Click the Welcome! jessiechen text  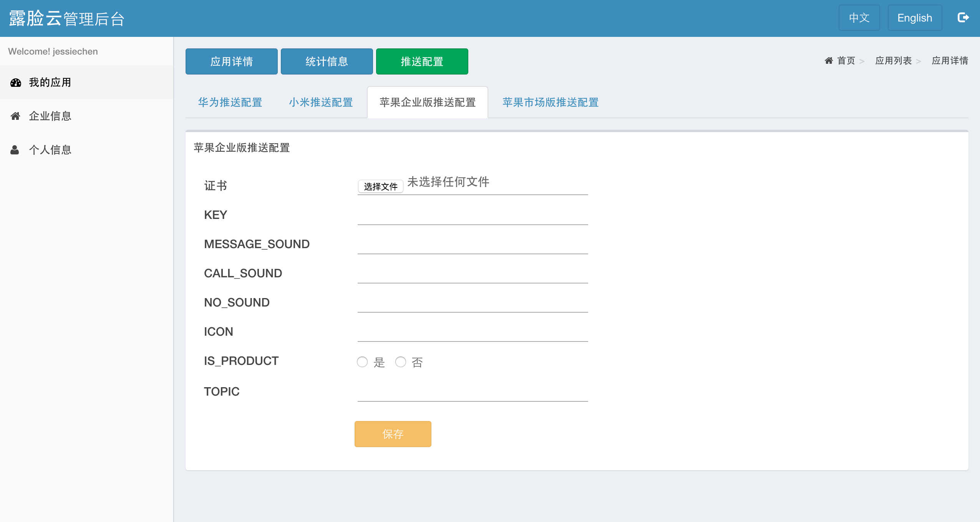point(53,51)
